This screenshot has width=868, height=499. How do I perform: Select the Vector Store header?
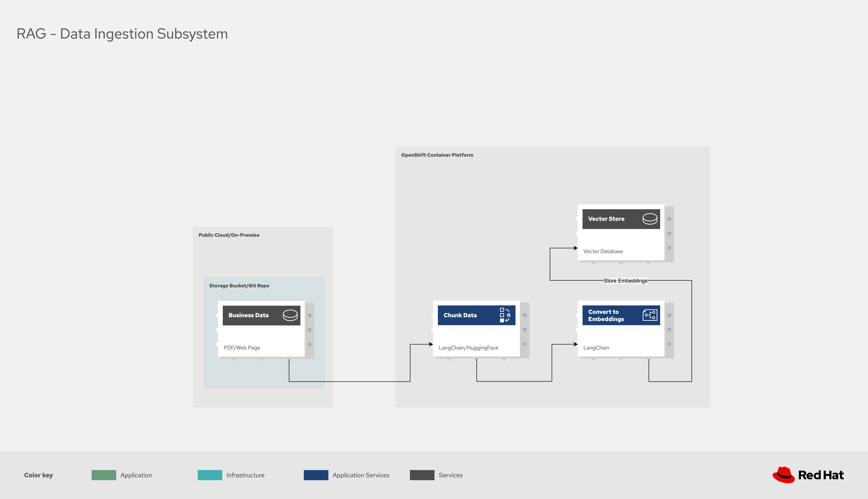621,219
